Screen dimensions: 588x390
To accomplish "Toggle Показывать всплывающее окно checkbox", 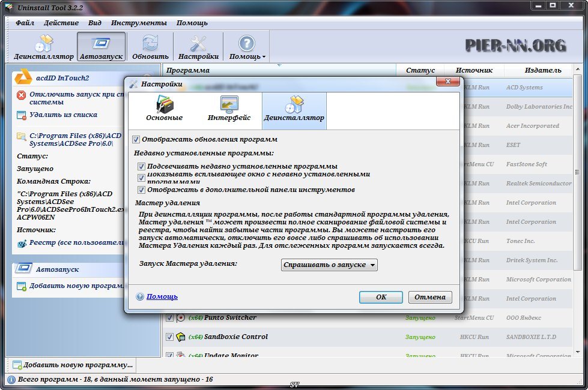I will click(x=141, y=178).
